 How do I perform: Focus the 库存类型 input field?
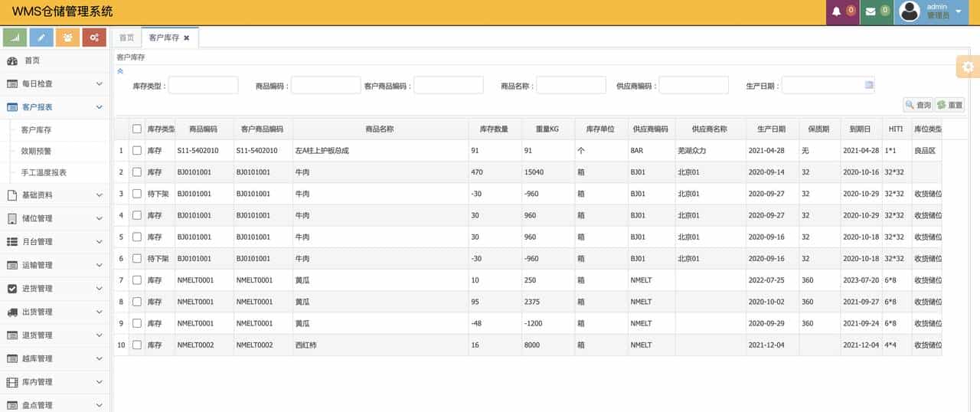203,85
